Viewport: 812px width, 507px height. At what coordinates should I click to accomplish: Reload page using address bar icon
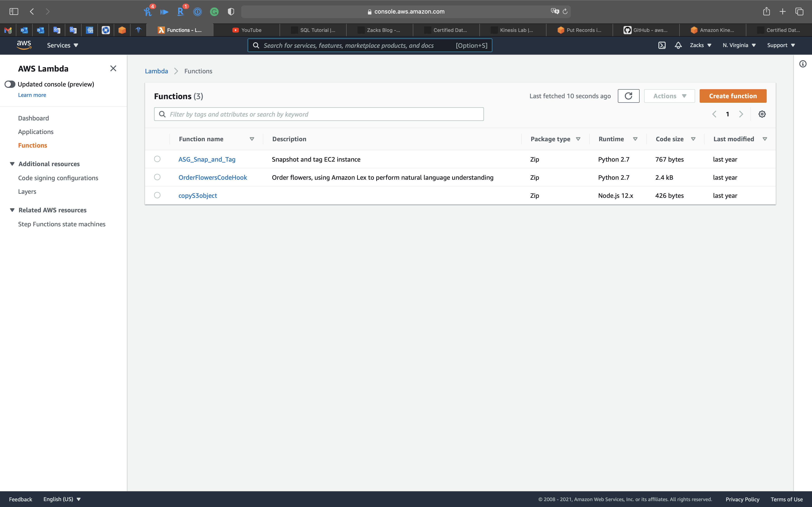point(565,11)
